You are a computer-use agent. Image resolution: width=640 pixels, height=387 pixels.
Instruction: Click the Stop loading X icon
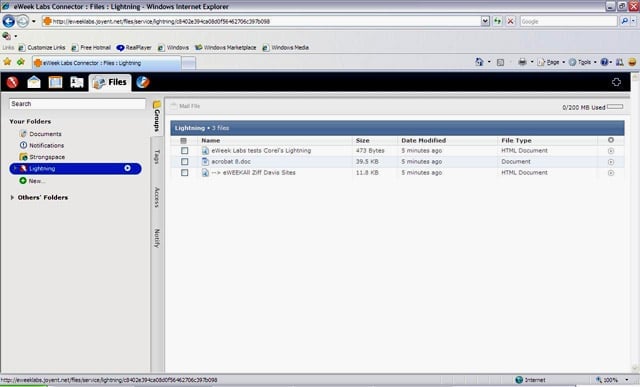point(510,21)
